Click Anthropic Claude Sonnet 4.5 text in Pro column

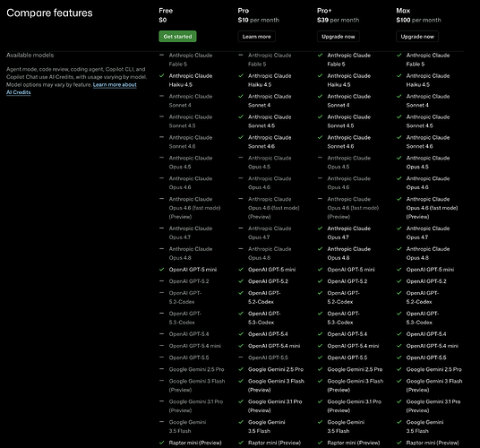[x=270, y=121]
